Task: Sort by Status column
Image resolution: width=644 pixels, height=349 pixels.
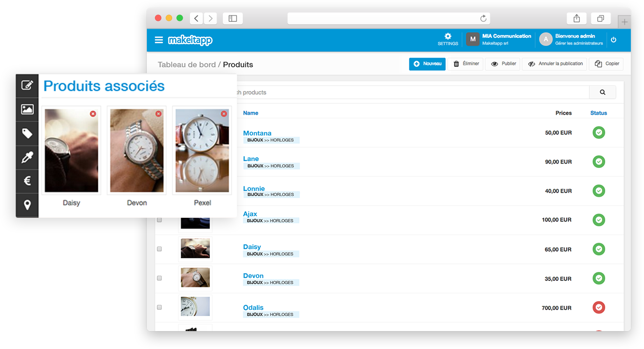Action: pyautogui.click(x=598, y=113)
